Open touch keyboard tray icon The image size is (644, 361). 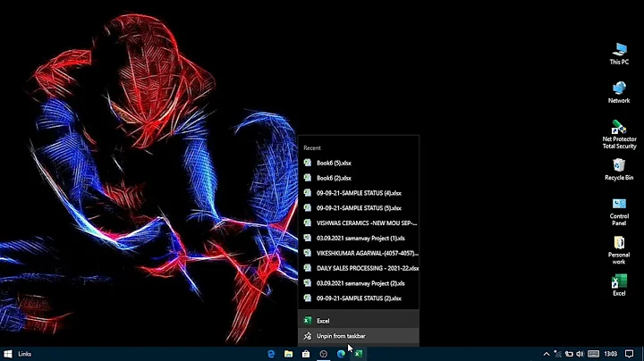click(593, 354)
